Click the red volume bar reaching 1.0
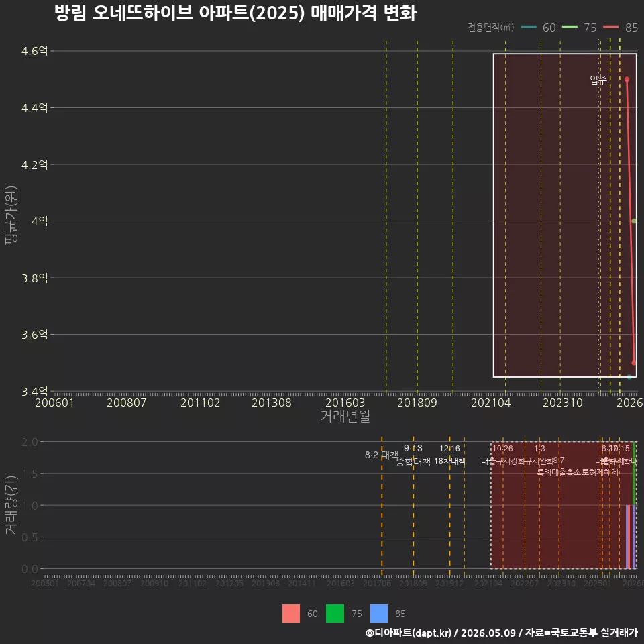 point(628,537)
